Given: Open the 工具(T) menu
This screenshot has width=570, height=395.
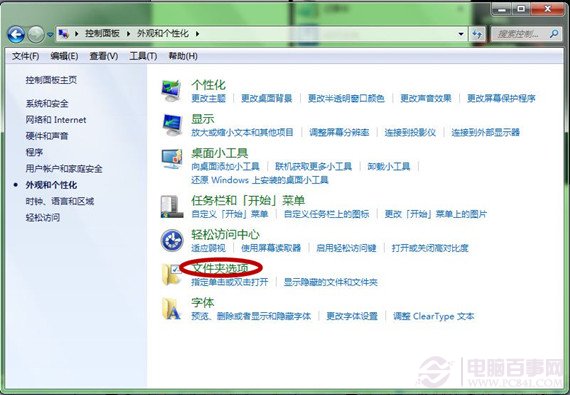Looking at the screenshot, I should [143, 56].
